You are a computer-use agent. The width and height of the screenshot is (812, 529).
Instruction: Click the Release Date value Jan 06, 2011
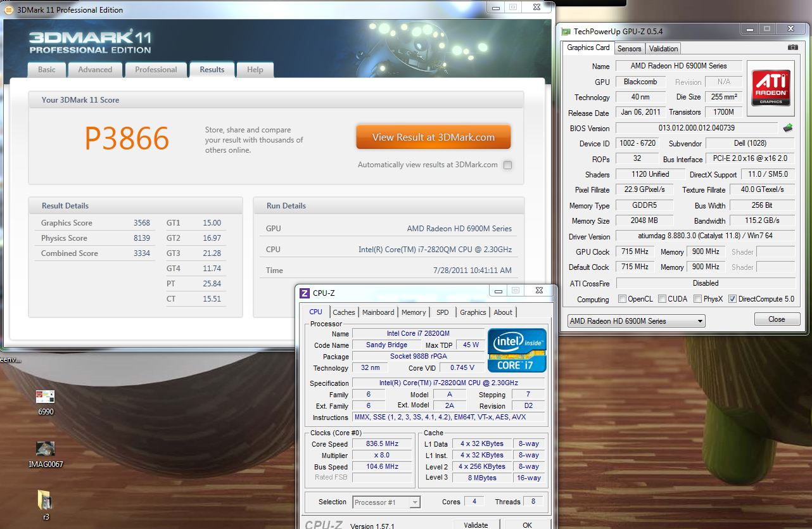640,112
